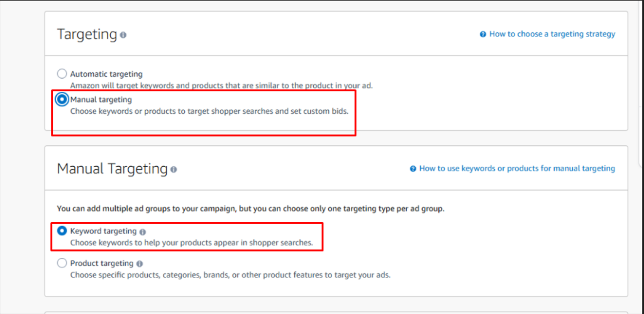This screenshot has height=314, width=644.
Task: Open 'How to use keywords or products' help link
Action: tap(516, 168)
